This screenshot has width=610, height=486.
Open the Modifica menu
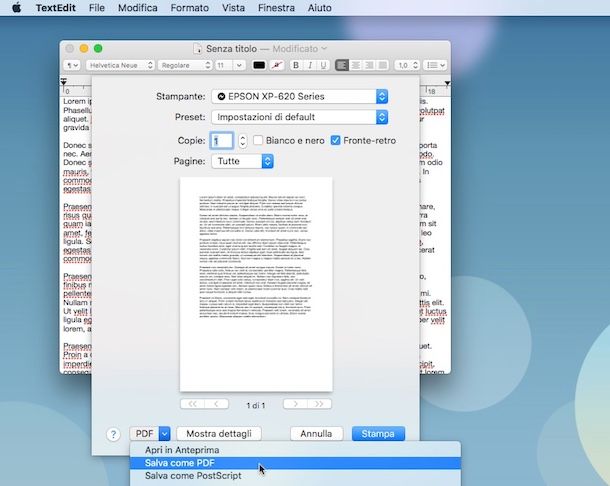click(138, 8)
